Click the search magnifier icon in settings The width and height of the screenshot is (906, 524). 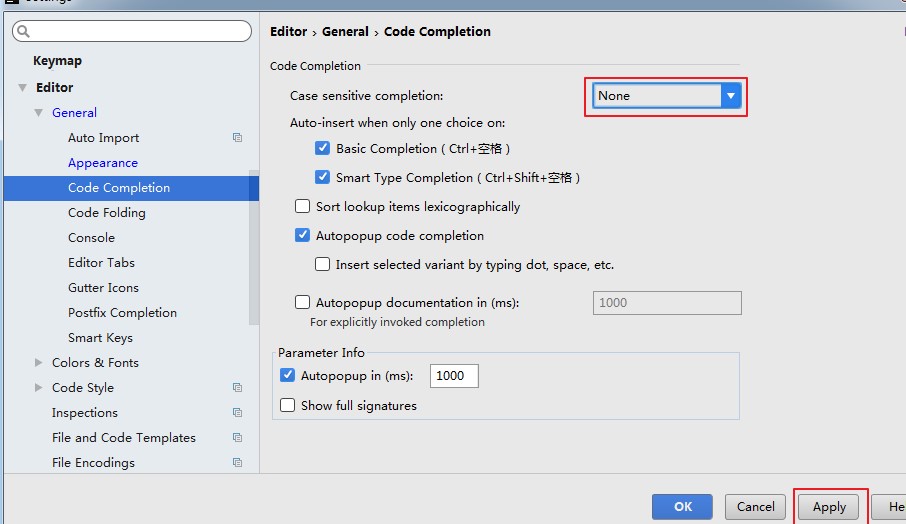coord(24,32)
